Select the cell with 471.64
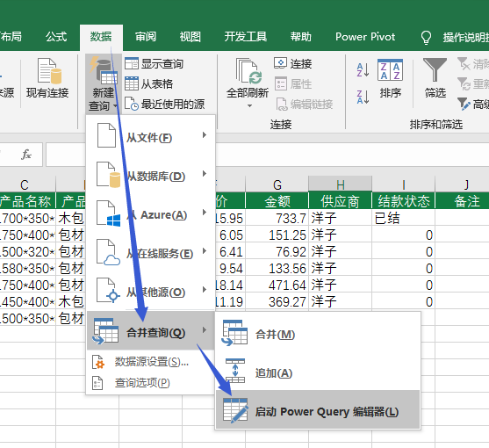The height and width of the screenshot is (448, 489). (277, 285)
